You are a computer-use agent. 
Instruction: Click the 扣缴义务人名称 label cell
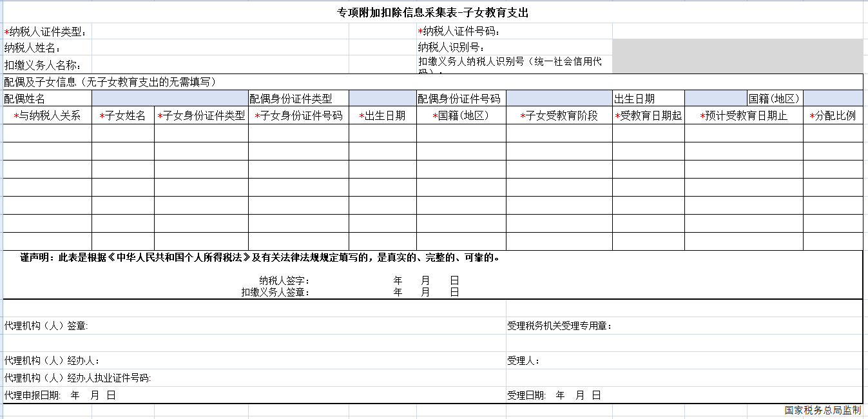point(48,64)
